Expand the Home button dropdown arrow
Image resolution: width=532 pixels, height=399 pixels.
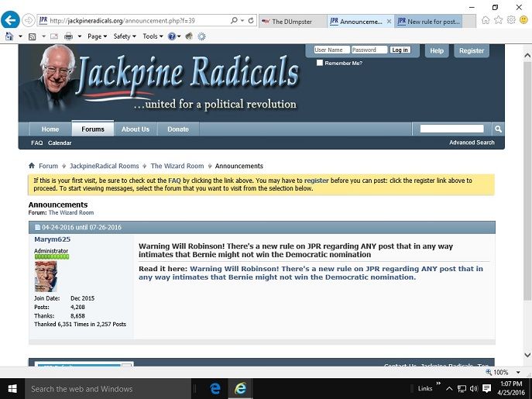pos(20,36)
